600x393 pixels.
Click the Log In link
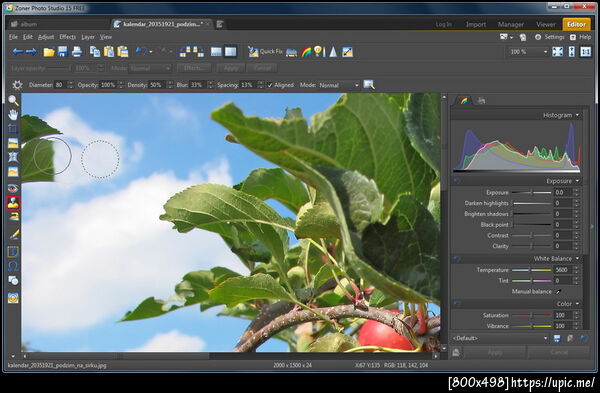(x=443, y=24)
